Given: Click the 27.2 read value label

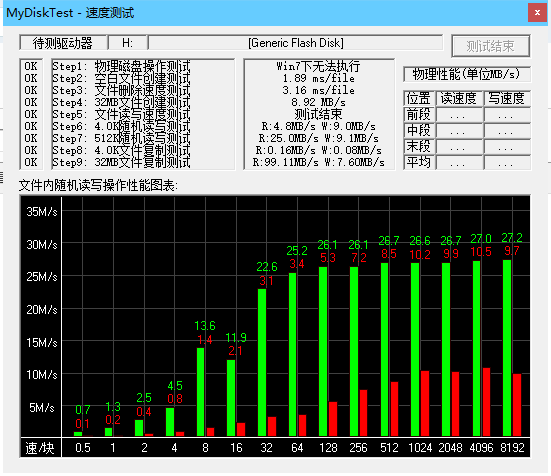Looking at the screenshot, I should click(512, 238).
